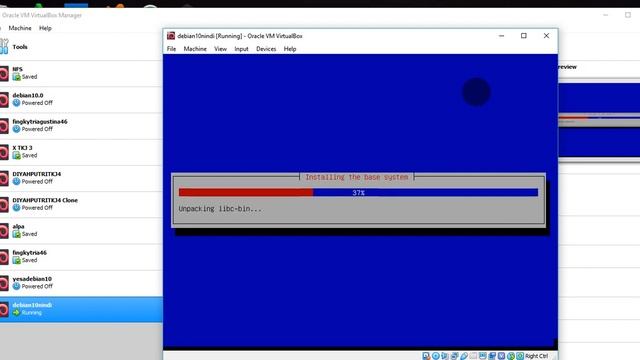Select the DIYAHPUTRITKJ4 Clone virtual machine
The width and height of the screenshot is (640, 360).
pos(81,204)
